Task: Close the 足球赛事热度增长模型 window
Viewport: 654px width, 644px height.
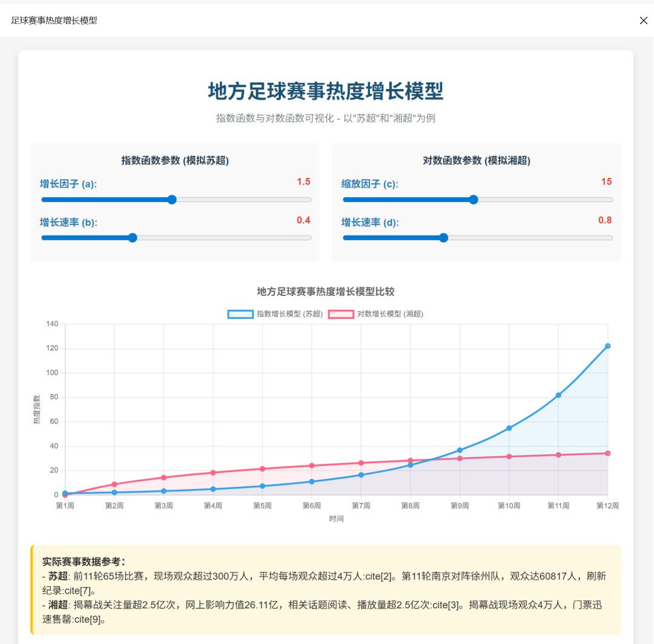Action: coord(643,20)
